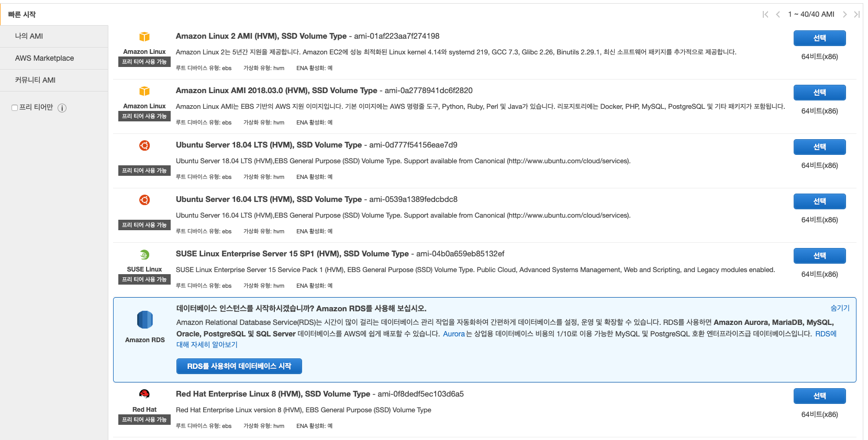Click 64비트(x86) label for Amazon Linux 2
This screenshot has height=440, width=868.
819,57
